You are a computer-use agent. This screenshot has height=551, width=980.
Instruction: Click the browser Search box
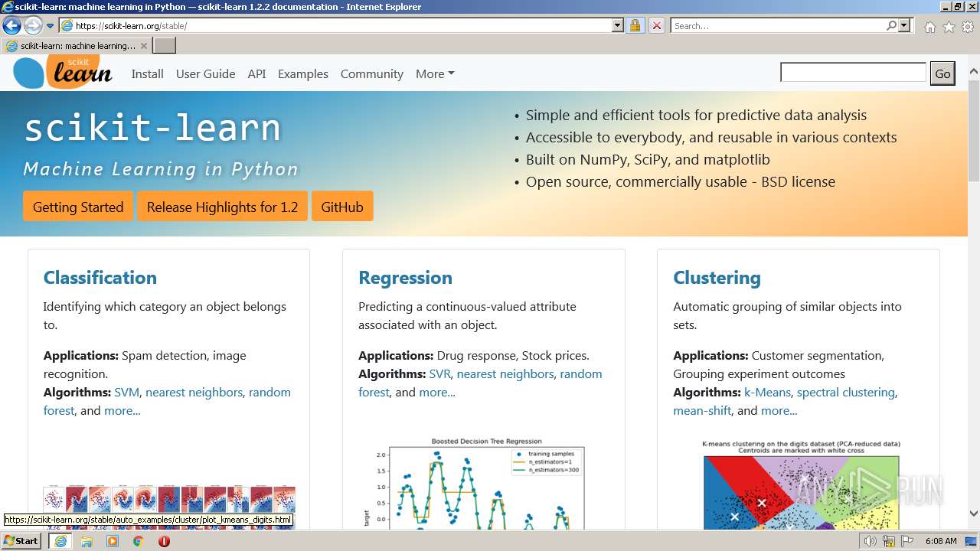[x=779, y=26]
